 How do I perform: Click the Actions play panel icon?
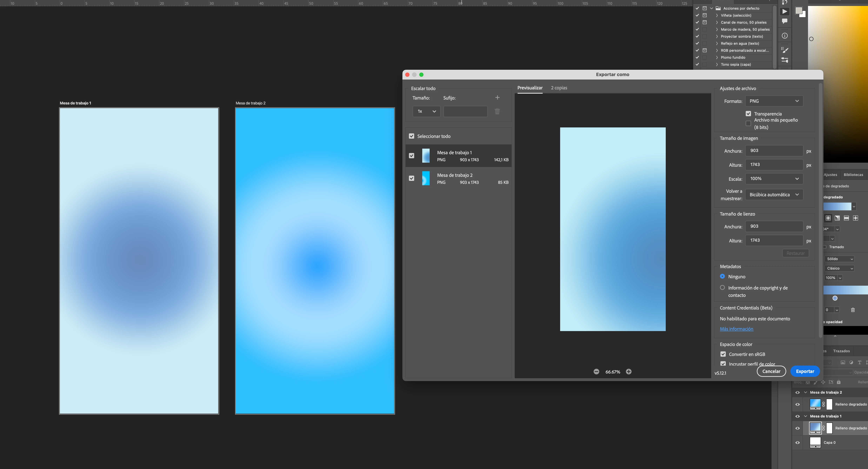coord(785,11)
